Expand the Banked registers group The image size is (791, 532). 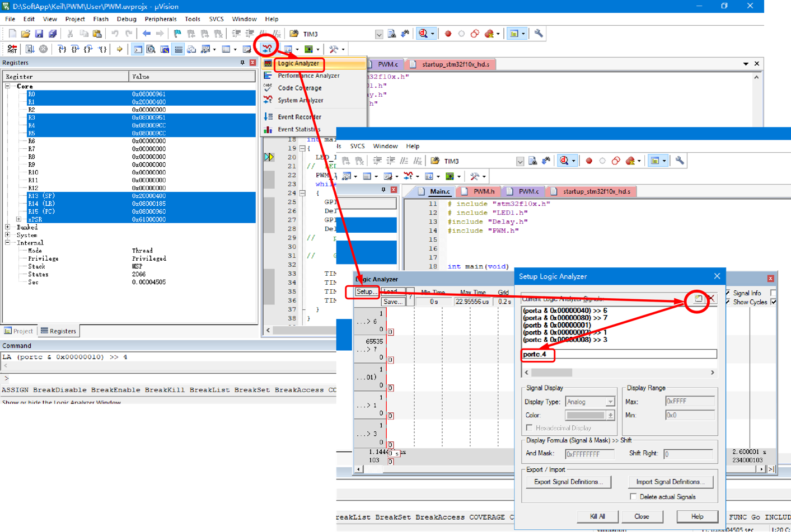[x=8, y=227]
